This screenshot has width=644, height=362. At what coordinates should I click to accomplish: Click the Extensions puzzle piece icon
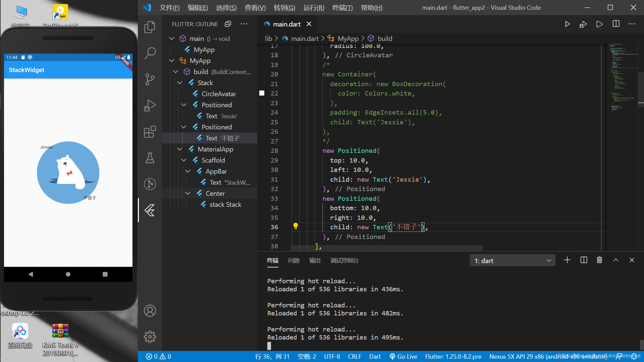[x=150, y=132]
